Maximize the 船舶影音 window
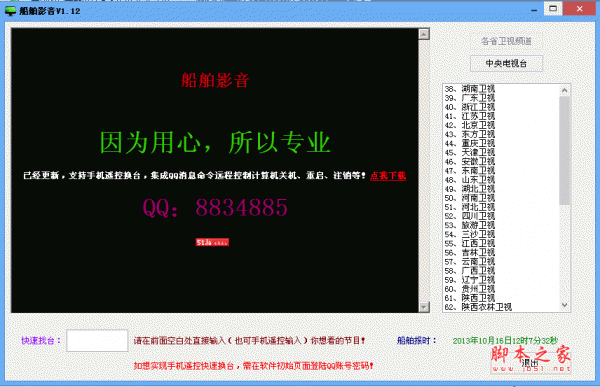The width and height of the screenshot is (600, 387). pos(553,8)
